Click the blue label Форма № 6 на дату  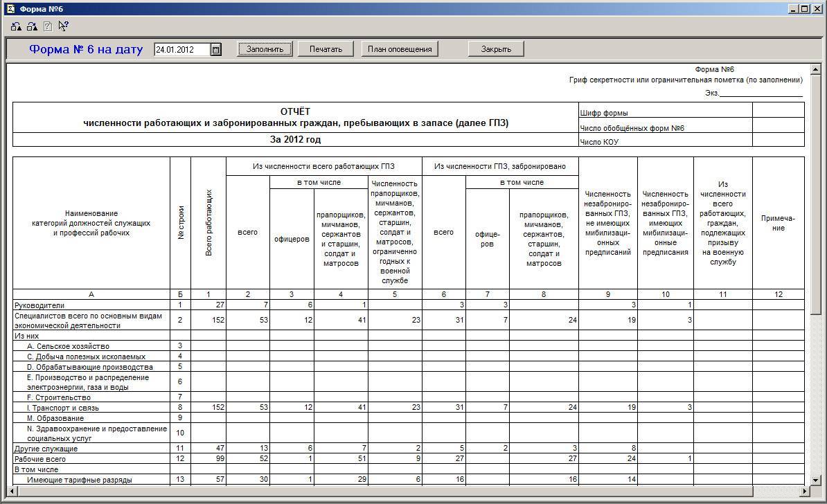(86, 49)
